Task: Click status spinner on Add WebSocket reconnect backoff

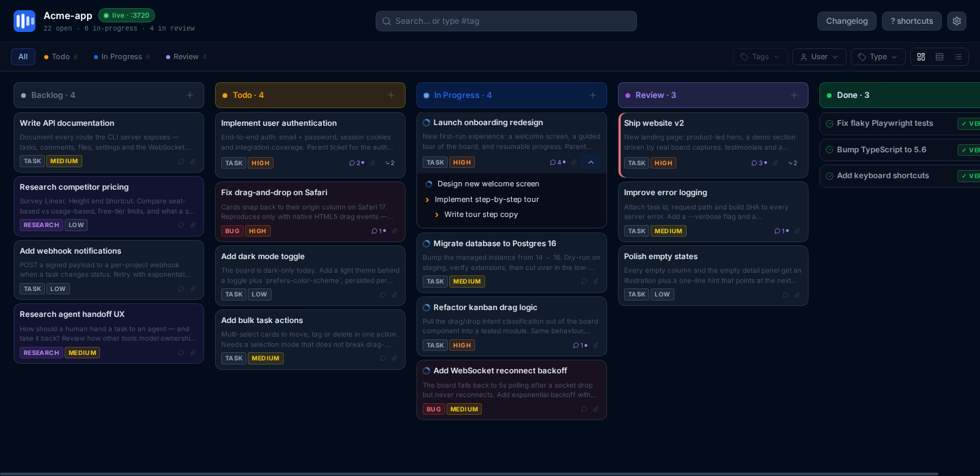Action: pyautogui.click(x=427, y=371)
